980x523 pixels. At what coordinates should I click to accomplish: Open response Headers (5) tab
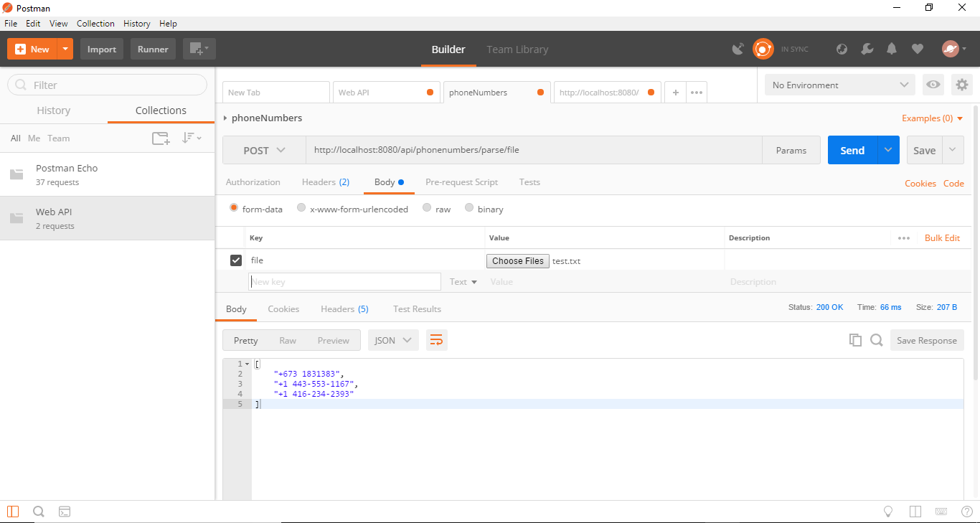tap(344, 309)
